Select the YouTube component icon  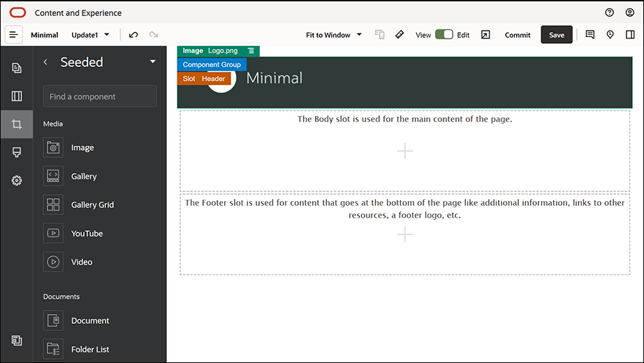(x=53, y=233)
